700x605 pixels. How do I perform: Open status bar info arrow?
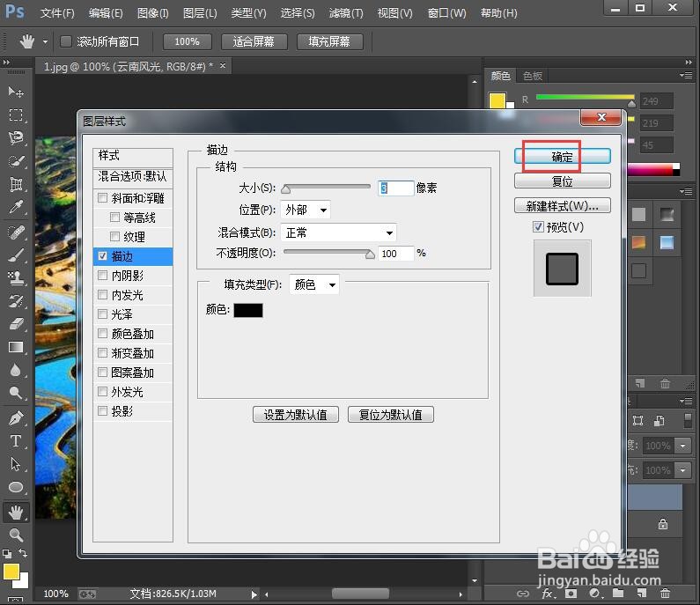[x=254, y=594]
